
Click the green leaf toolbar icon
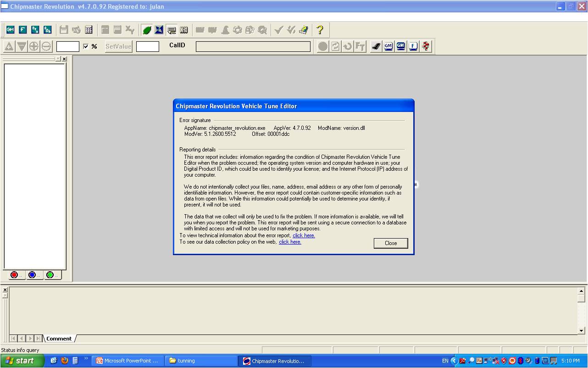tap(147, 30)
